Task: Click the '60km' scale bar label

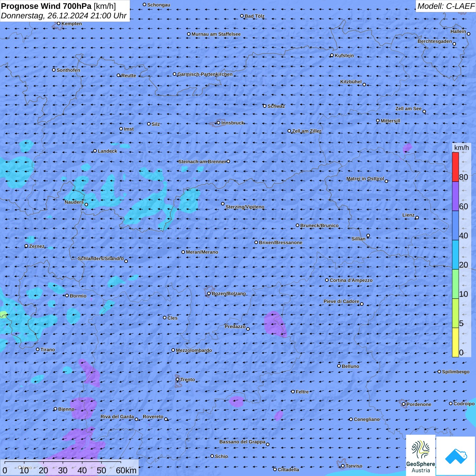Action: pos(126,471)
